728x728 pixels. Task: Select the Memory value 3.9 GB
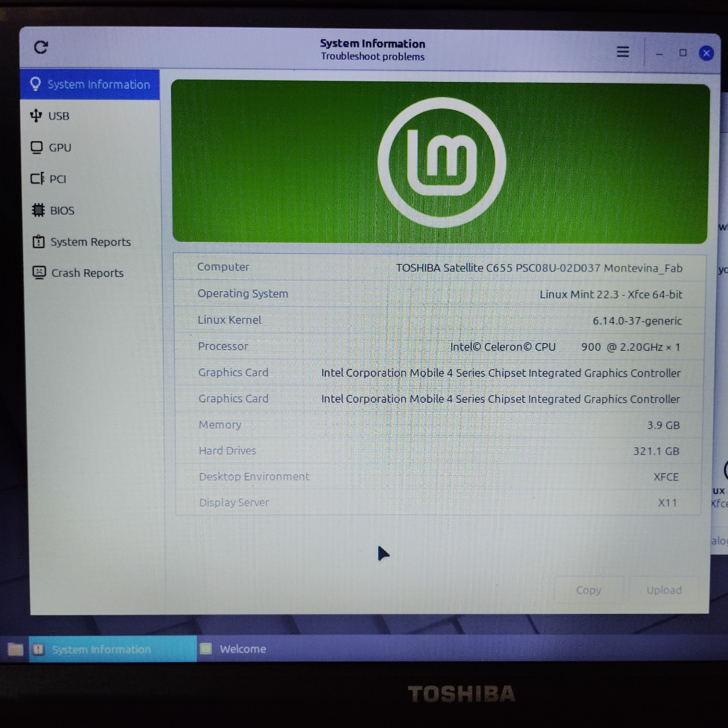click(663, 425)
